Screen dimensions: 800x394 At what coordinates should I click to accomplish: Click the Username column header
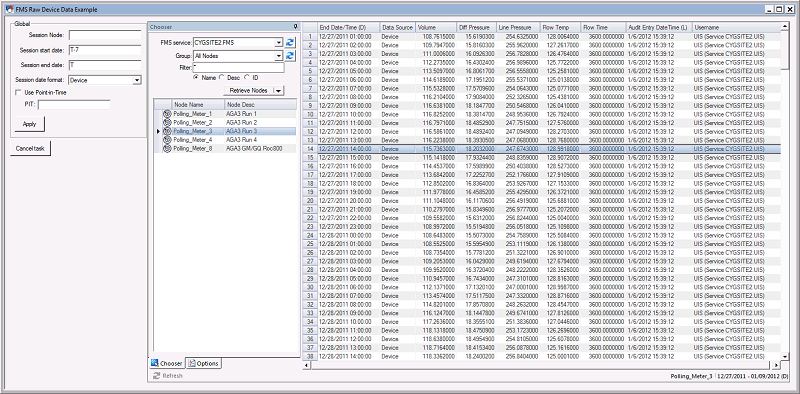736,27
